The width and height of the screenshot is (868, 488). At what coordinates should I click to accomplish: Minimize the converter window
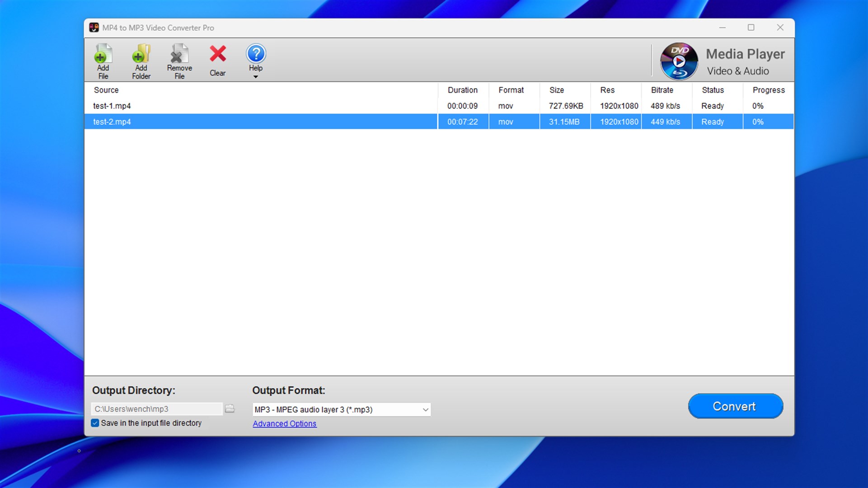click(x=723, y=28)
